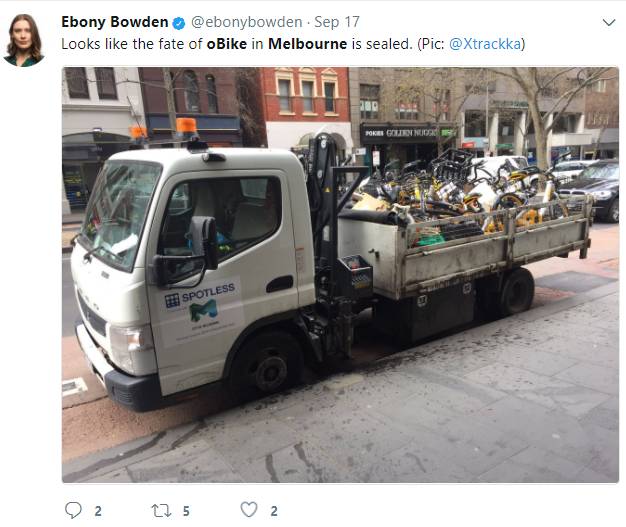Viewport: 626px width, 527px height.
Task: Click the bold Melbourne keyword
Action: [307, 44]
